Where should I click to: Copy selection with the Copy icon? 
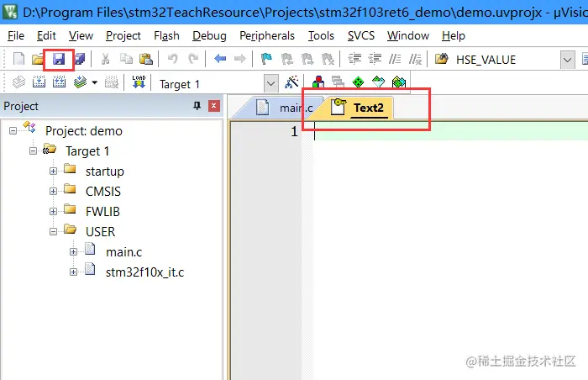click(x=126, y=59)
